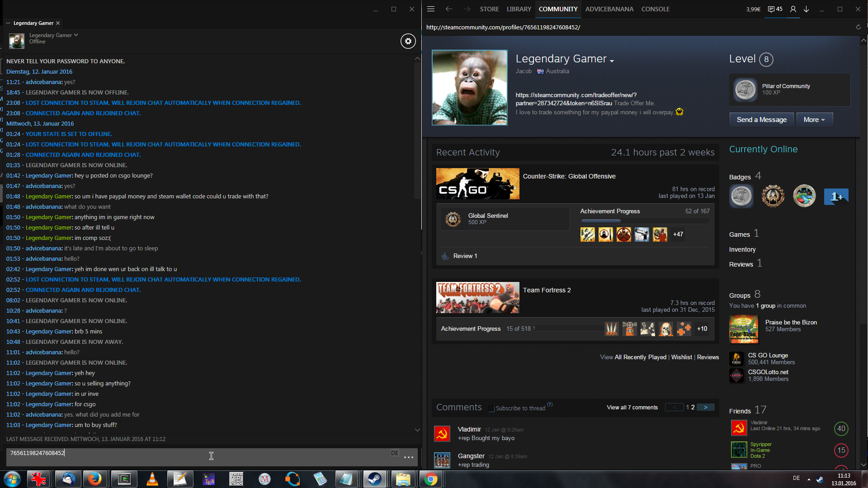
Task: Click the Pillar of Community badge icon
Action: tap(745, 89)
